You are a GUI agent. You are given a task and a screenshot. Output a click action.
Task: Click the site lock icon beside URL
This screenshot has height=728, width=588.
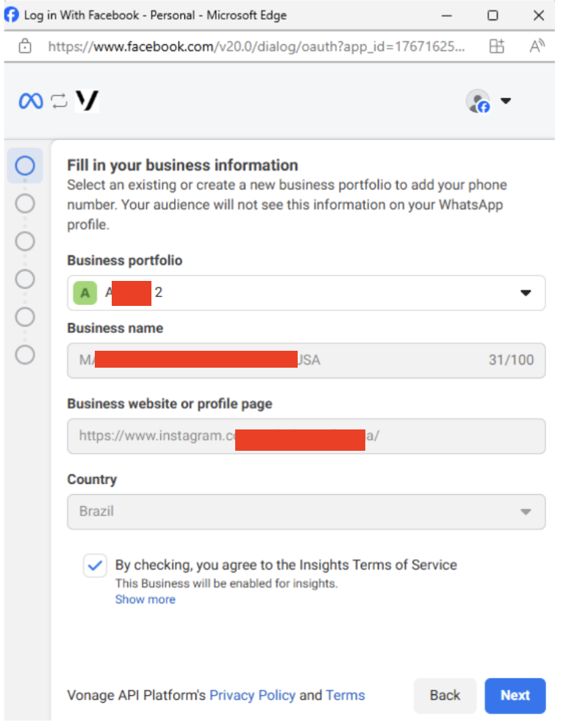pyautogui.click(x=25, y=46)
